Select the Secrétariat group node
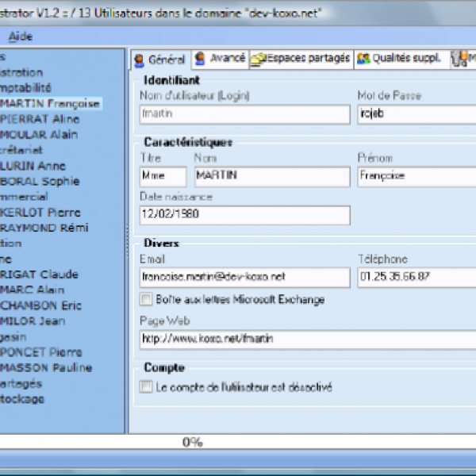This screenshot has width=476, height=476. click(x=21, y=150)
